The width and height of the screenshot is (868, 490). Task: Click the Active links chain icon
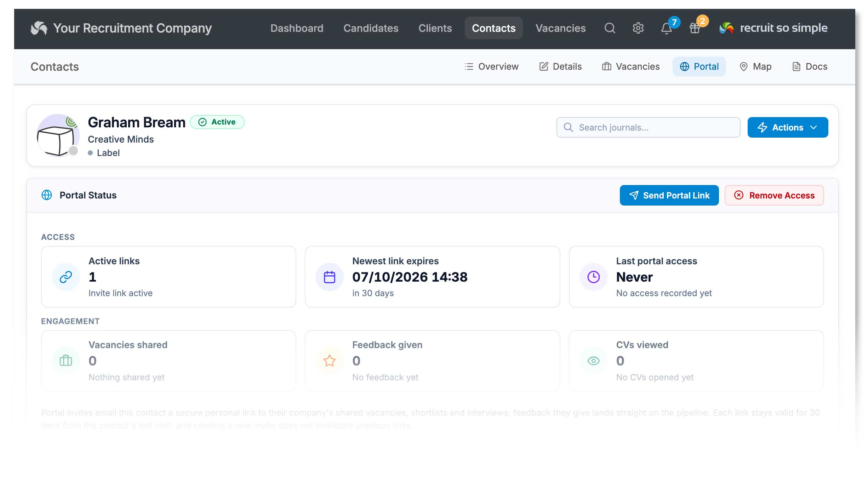(66, 277)
